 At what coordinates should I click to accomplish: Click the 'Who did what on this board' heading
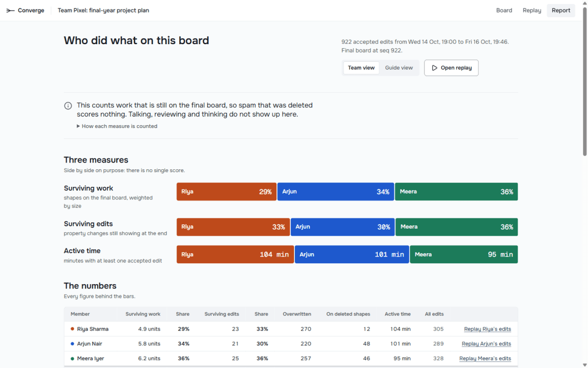pos(136,41)
